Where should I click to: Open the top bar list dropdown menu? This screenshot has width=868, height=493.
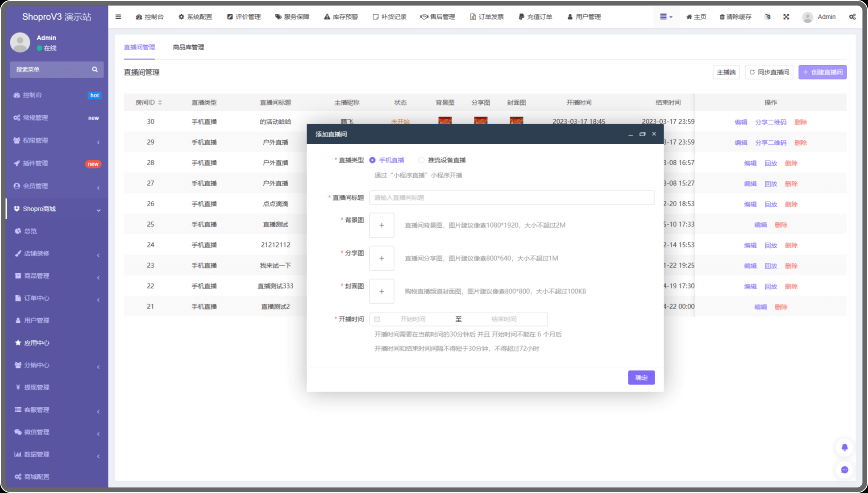coord(666,17)
